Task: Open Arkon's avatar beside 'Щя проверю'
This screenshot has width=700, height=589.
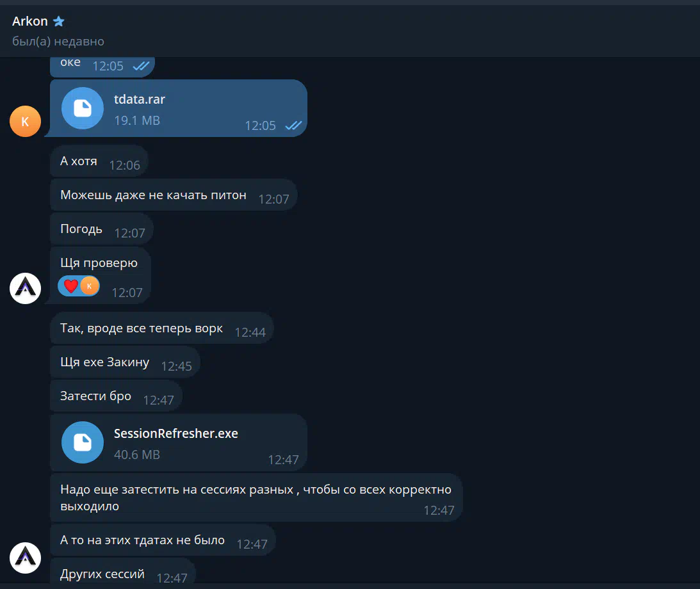Action: click(26, 288)
